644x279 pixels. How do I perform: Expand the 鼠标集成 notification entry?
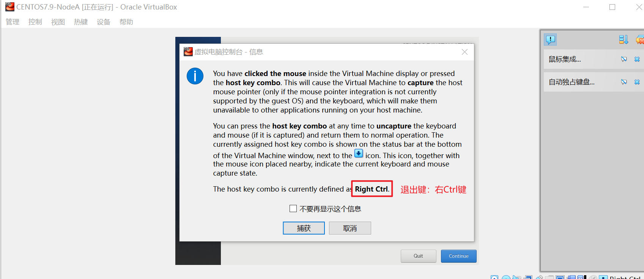click(565, 59)
